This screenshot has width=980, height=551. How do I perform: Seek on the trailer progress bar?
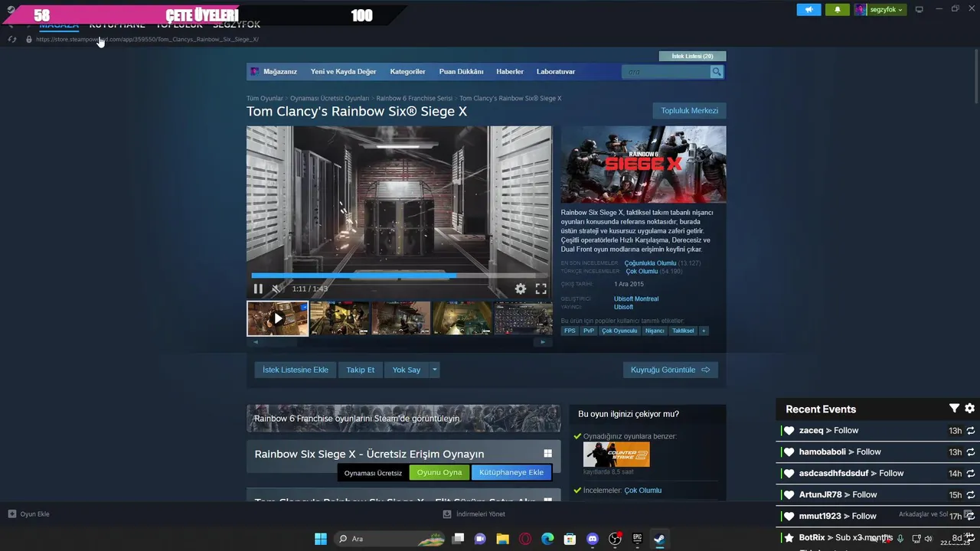(x=399, y=275)
